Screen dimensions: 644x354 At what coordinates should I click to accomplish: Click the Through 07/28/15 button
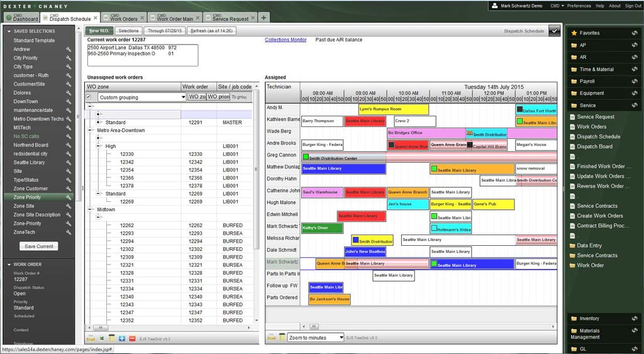coord(165,31)
